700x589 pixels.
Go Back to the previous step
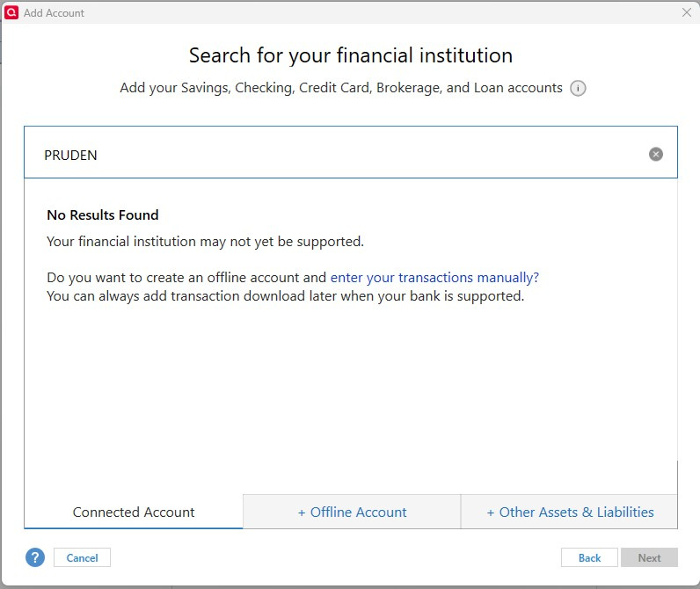click(x=589, y=557)
